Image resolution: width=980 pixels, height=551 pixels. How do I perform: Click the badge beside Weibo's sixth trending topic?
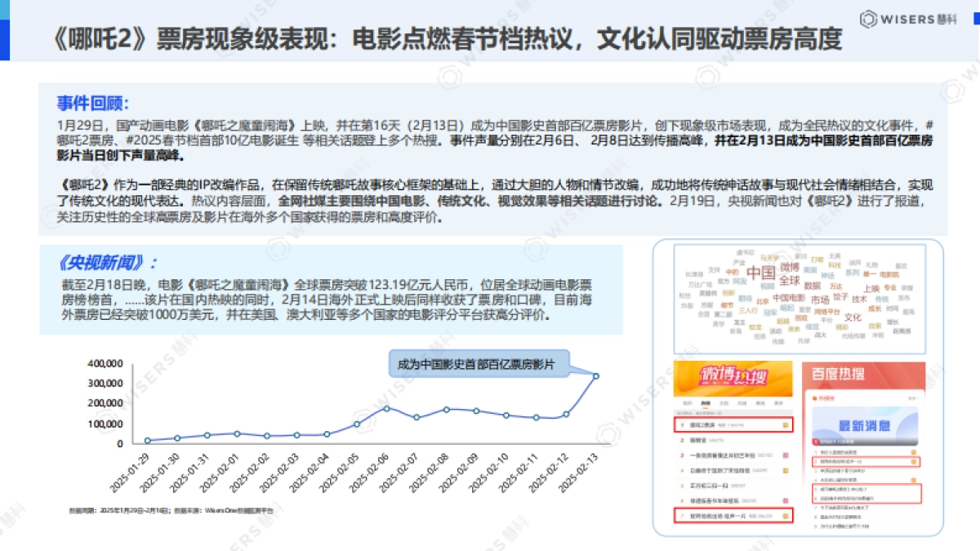(x=784, y=498)
